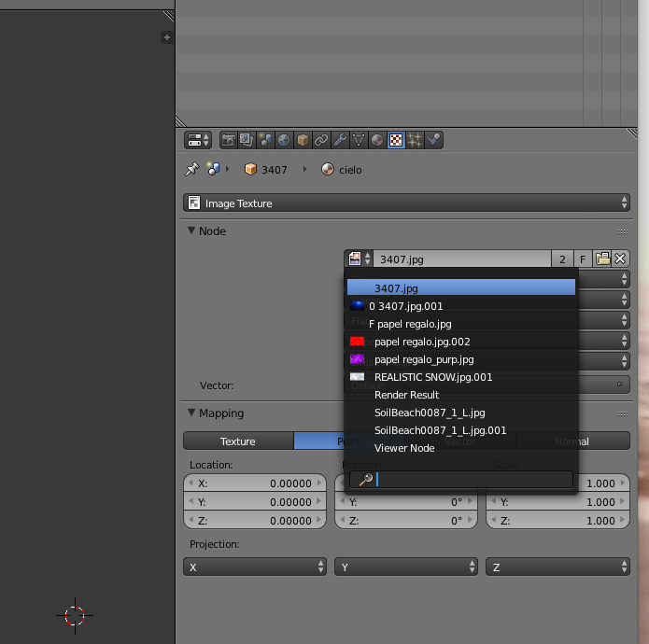Click the image search field
The image size is (649, 644).
pyautogui.click(x=472, y=479)
